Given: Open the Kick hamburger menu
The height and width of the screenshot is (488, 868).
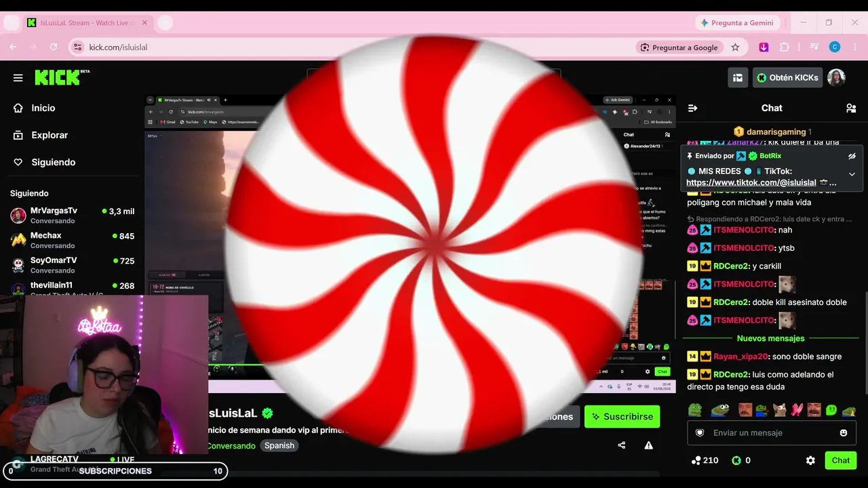Looking at the screenshot, I should point(18,78).
